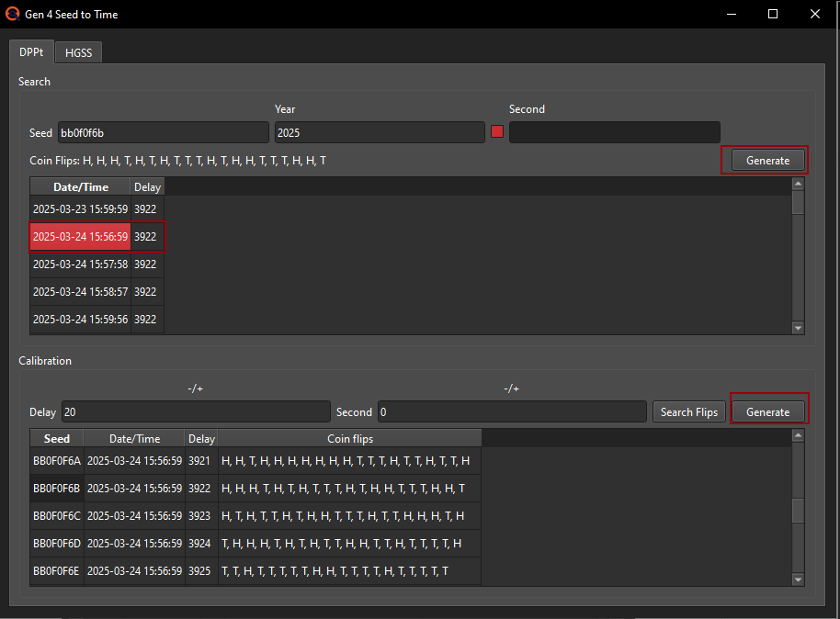Select seed BB0F0F6D cell
Viewport: 840px width, 619px height.
pos(57,544)
